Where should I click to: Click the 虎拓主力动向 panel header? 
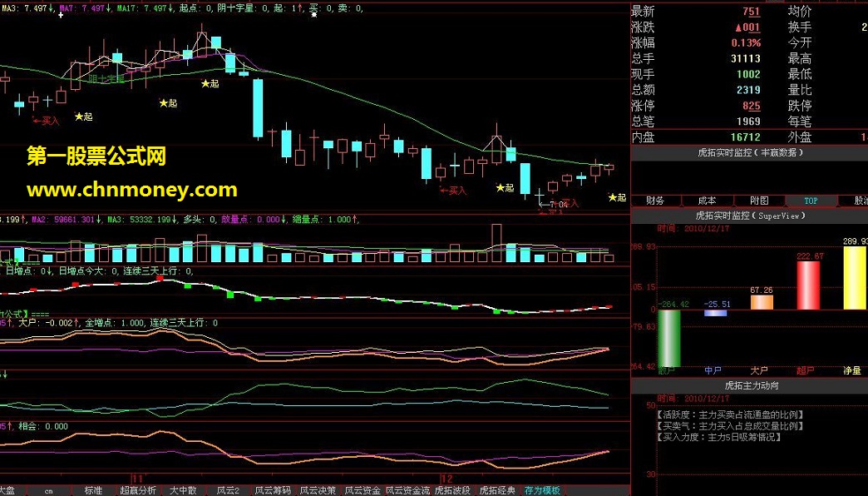point(750,385)
